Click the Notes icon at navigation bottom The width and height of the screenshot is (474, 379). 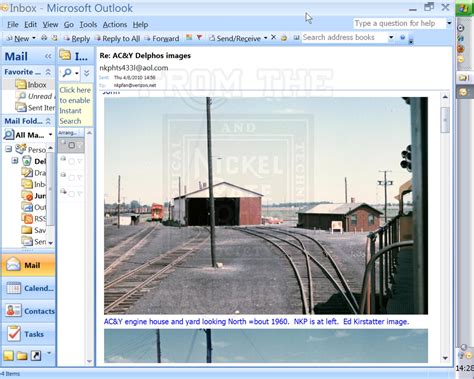pos(9,355)
